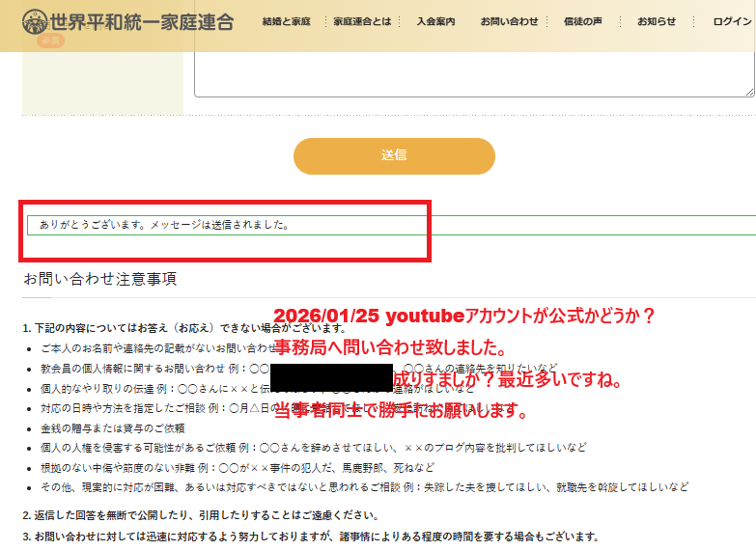Screen dimensions: 756x551
Task: Open the お知らせ menu item
Action: pyautogui.click(x=657, y=21)
